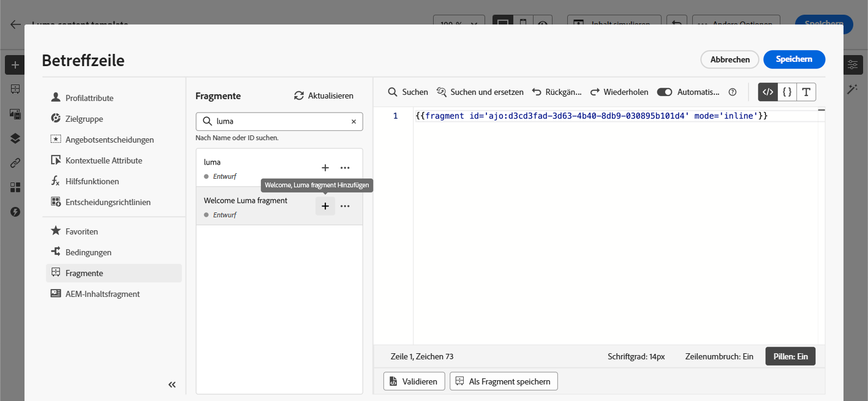868x401 pixels.
Task: Click the Abbrechen button
Action: (x=730, y=59)
